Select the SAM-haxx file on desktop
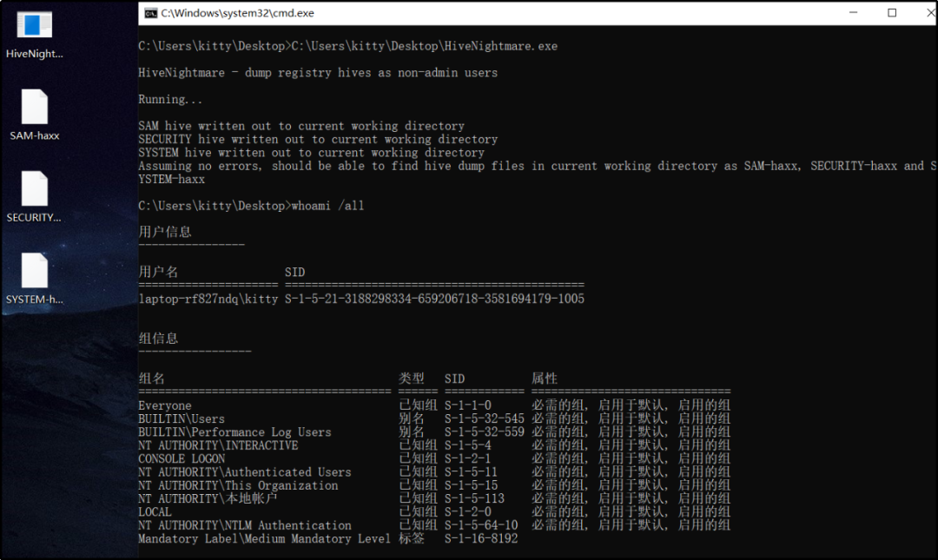Screen dimensions: 938x560 (x=34, y=115)
